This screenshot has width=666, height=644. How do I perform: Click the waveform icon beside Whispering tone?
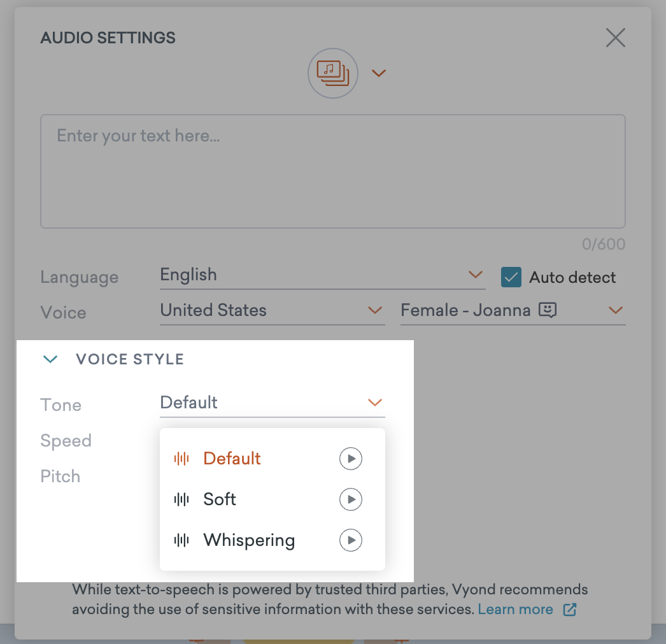pyautogui.click(x=181, y=540)
